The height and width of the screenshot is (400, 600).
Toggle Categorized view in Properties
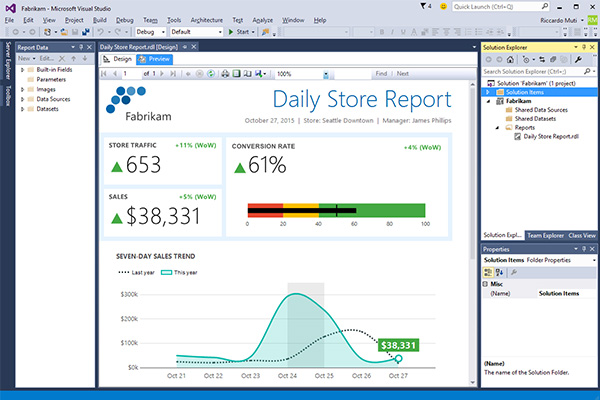(488, 272)
